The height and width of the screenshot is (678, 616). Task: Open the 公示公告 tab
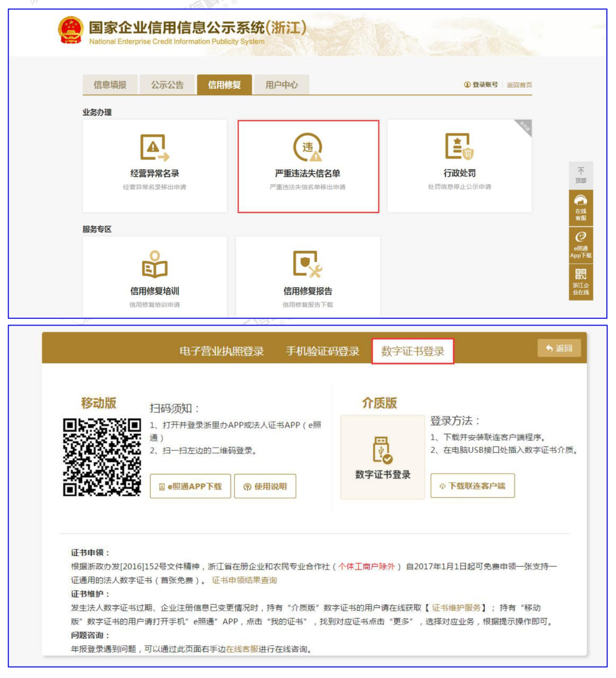[x=167, y=85]
